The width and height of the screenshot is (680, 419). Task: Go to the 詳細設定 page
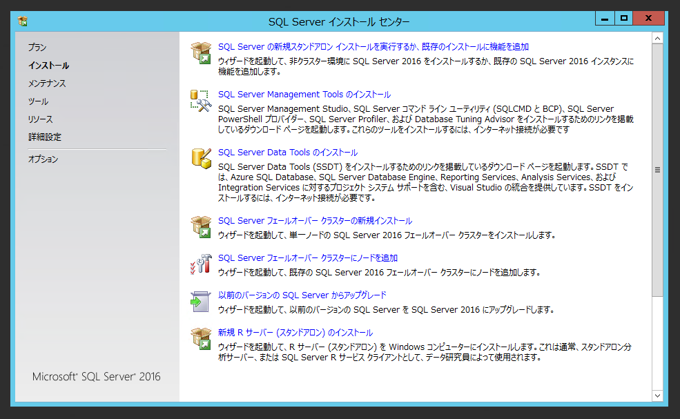[45, 137]
